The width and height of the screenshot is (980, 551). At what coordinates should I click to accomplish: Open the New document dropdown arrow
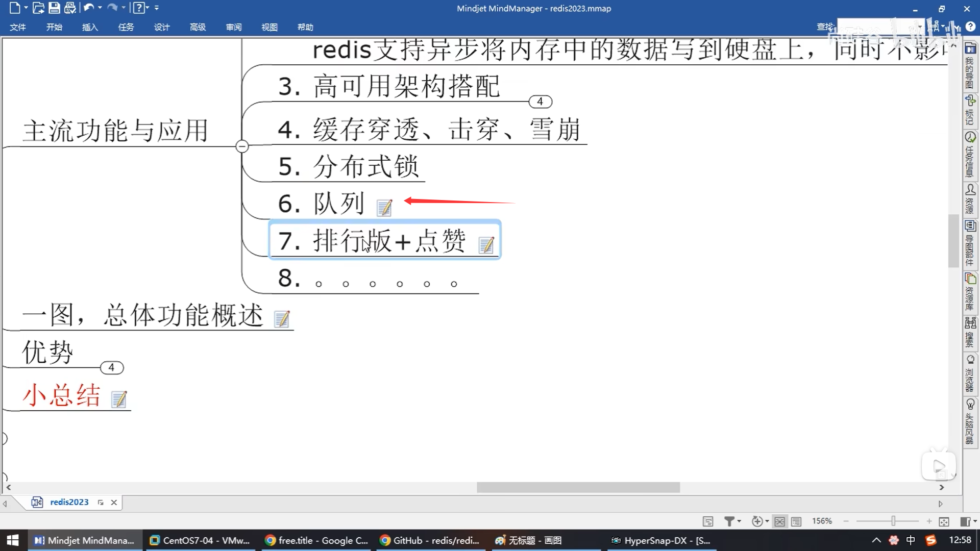26,8
